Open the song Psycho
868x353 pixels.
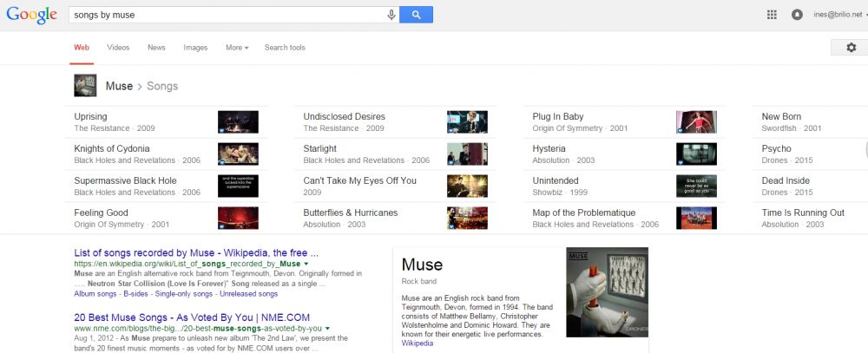pos(777,148)
